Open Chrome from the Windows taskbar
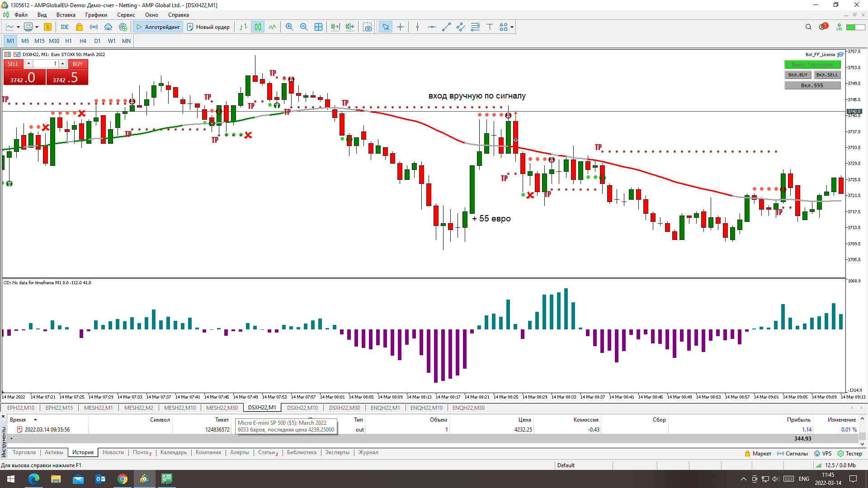Viewport: 868px width, 488px height. pyautogui.click(x=123, y=479)
